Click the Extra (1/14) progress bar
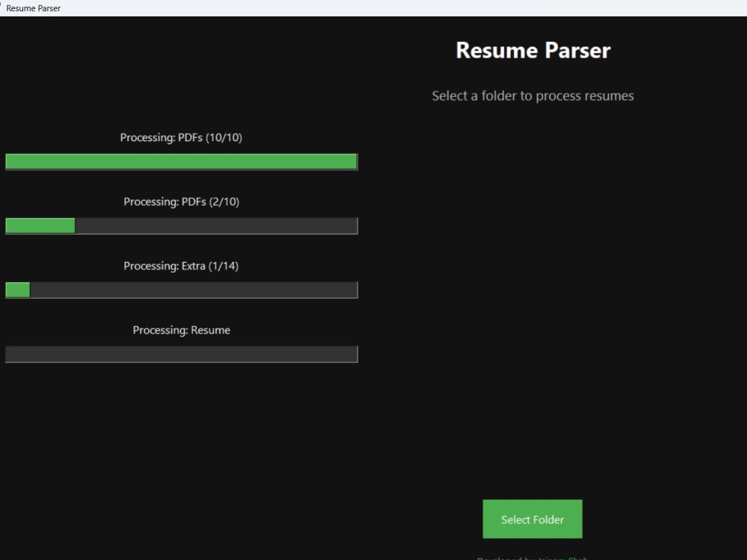This screenshot has width=747, height=560. click(x=182, y=289)
